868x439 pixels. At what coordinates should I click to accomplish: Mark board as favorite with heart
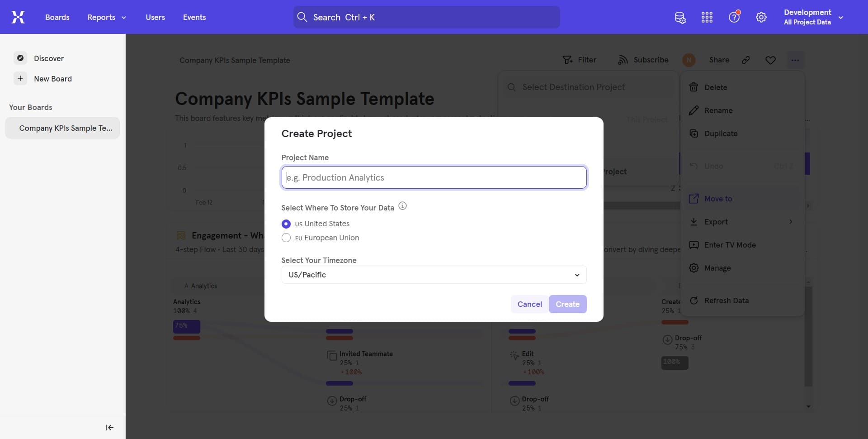point(771,60)
